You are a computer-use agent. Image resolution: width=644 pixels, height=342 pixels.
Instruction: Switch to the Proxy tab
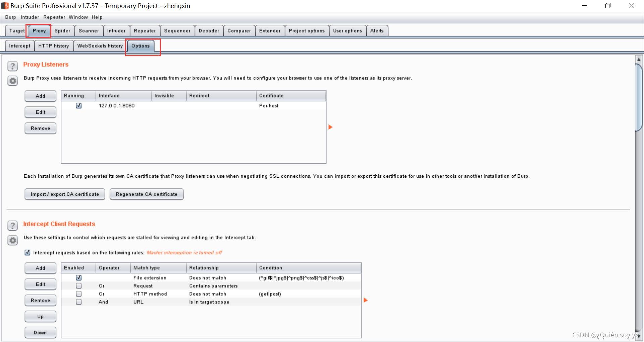point(39,31)
